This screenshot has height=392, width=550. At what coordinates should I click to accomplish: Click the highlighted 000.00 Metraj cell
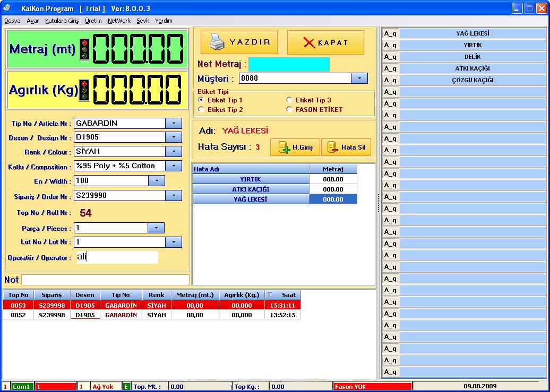[x=333, y=199]
